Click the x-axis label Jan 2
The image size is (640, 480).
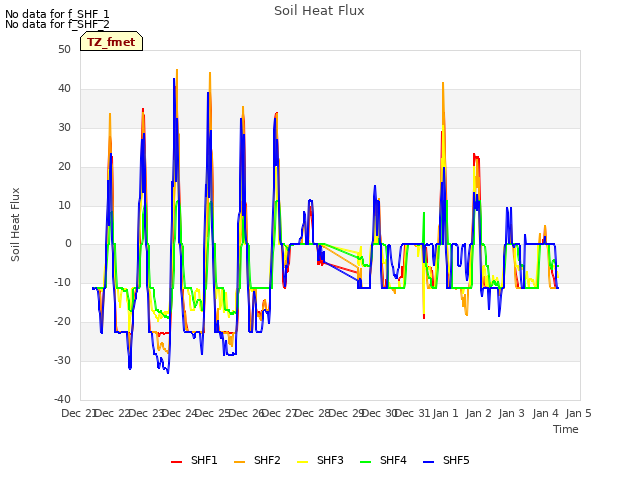[x=478, y=413]
